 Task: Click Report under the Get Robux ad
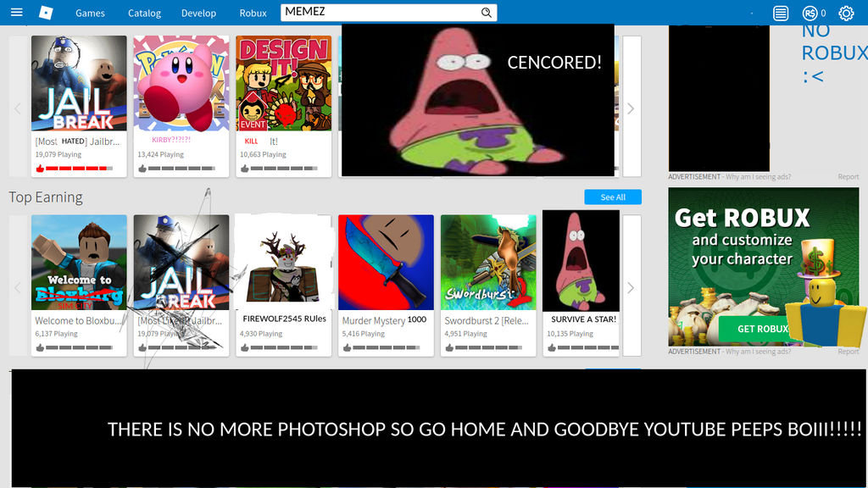tap(848, 352)
